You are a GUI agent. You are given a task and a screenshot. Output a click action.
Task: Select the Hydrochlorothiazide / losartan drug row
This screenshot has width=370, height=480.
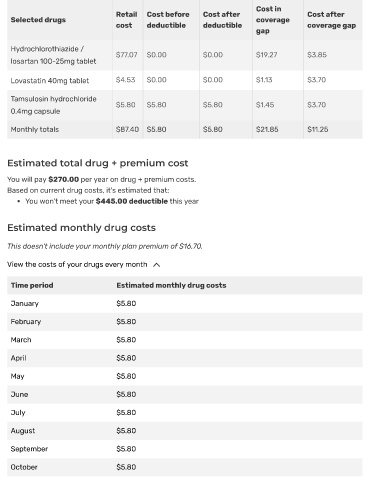tap(185, 55)
